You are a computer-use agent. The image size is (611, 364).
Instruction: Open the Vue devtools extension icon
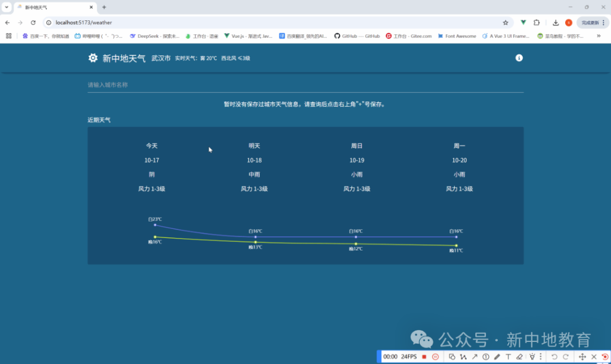pyautogui.click(x=523, y=23)
